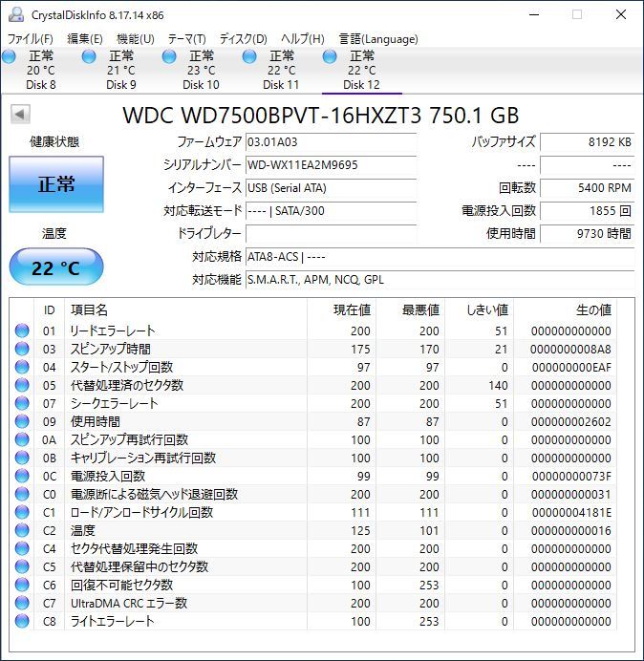Click the 22 °C temperature button

click(x=56, y=267)
